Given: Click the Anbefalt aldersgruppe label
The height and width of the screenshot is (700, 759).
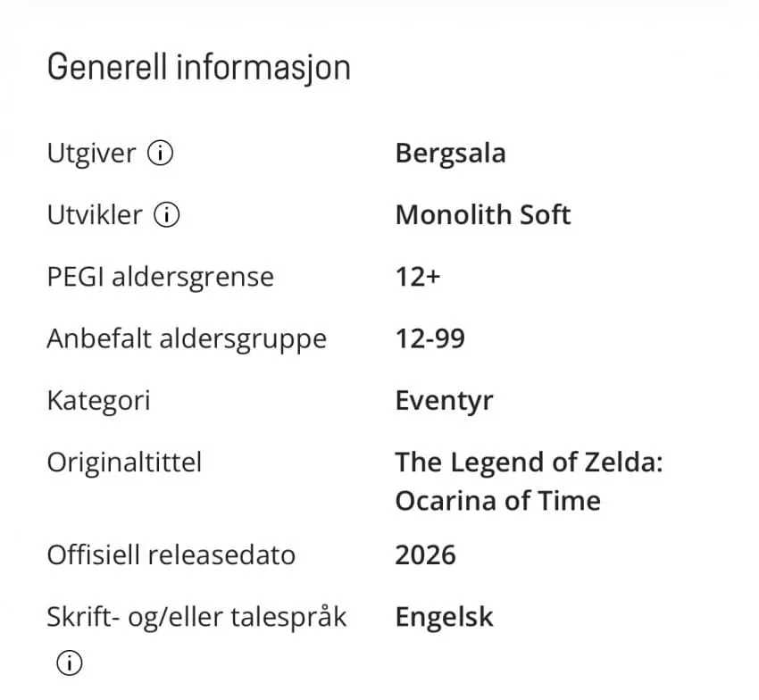Looking at the screenshot, I should [x=187, y=339].
